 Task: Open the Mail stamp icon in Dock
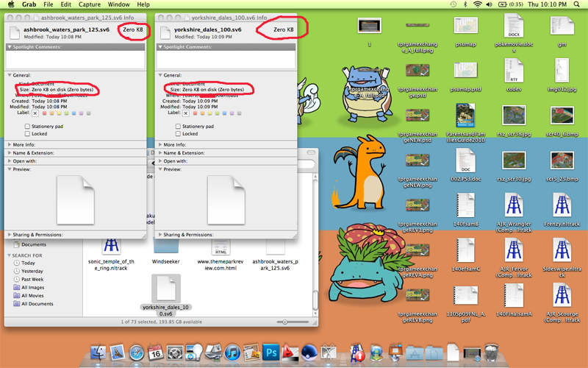[x=118, y=353]
